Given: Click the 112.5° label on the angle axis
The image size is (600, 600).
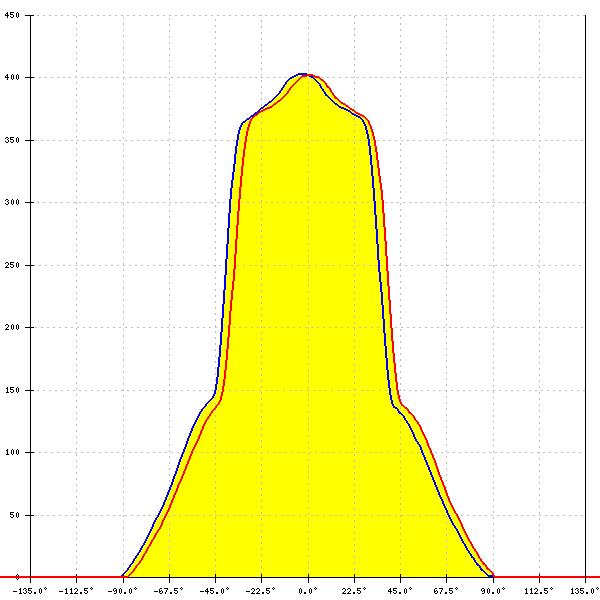Looking at the screenshot, I should click(x=539, y=591).
